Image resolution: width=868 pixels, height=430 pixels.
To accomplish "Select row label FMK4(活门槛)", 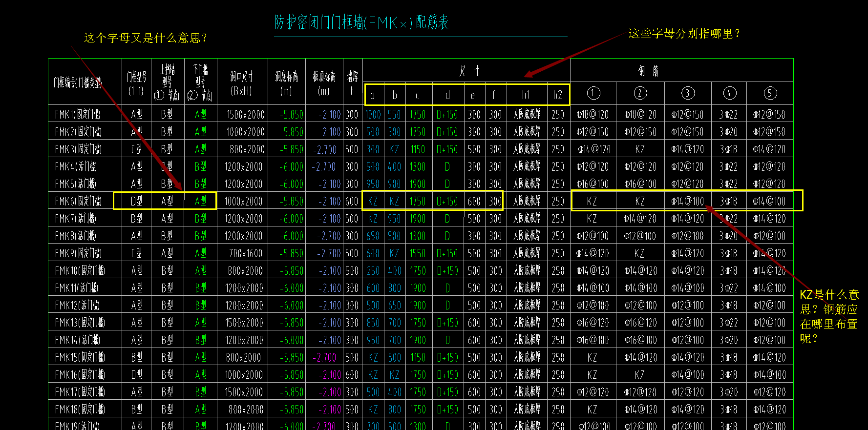I will click(76, 166).
